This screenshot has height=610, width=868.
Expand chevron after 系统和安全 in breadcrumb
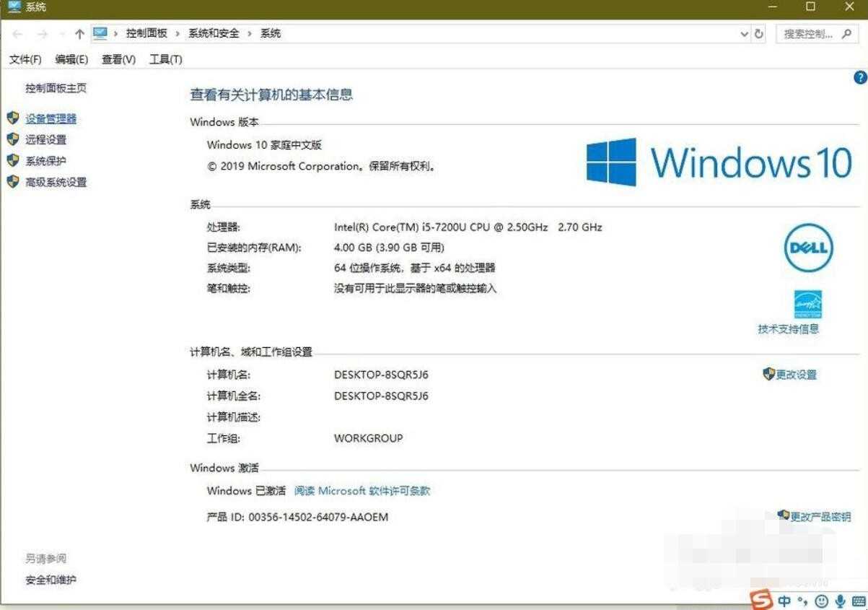[x=250, y=33]
